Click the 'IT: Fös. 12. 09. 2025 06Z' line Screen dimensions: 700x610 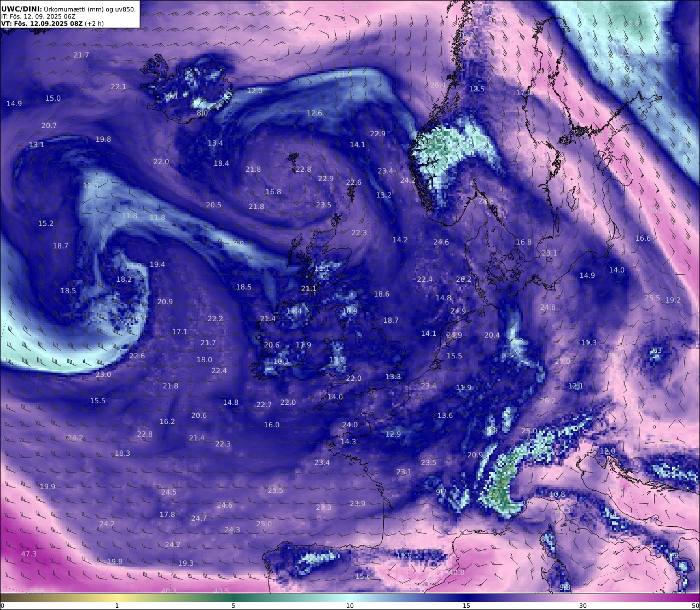point(38,16)
